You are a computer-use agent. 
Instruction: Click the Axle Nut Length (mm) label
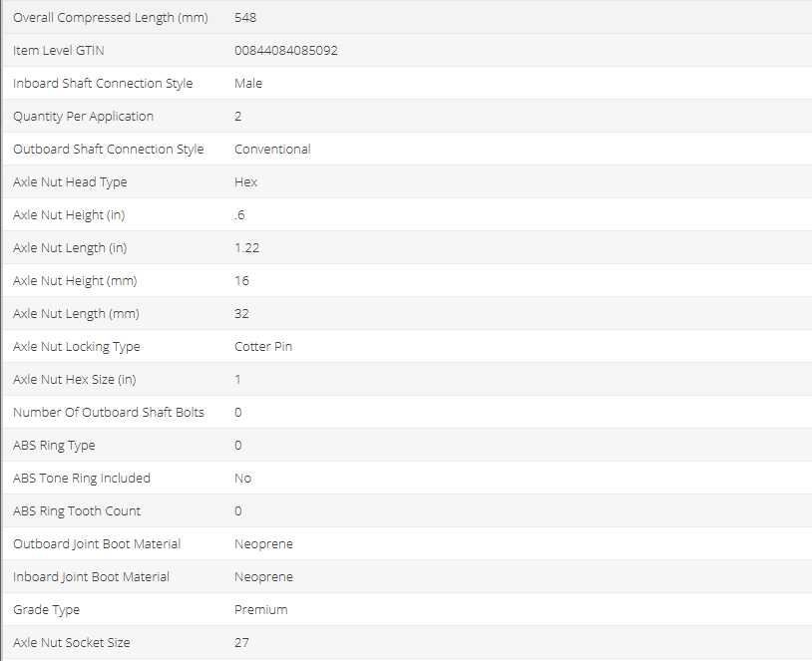click(x=75, y=314)
